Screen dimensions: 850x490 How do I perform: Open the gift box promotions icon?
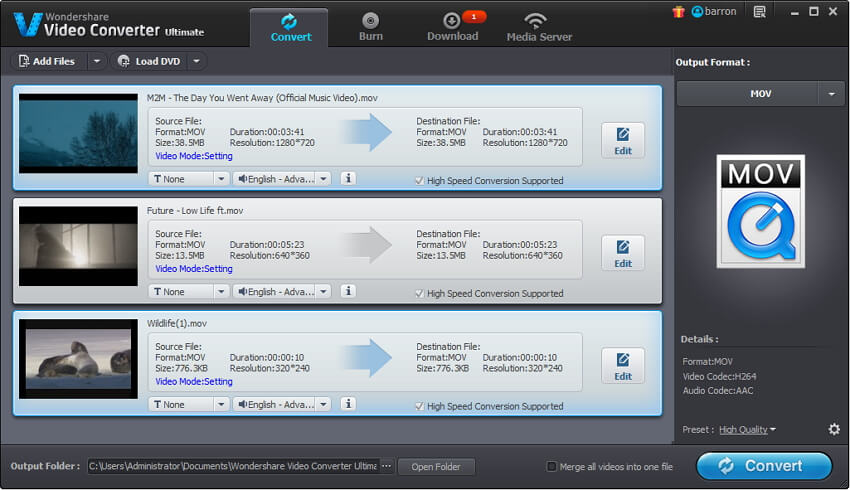click(x=678, y=11)
